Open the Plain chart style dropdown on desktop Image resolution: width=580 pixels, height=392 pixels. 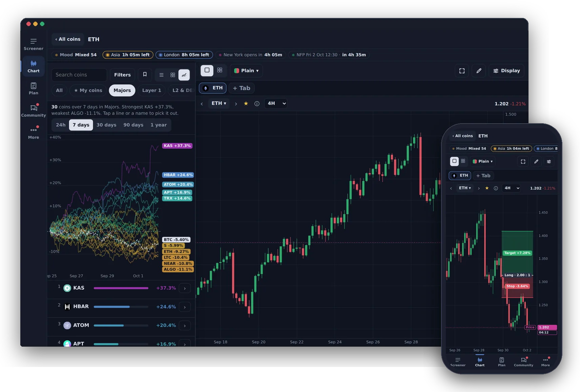pyautogui.click(x=247, y=71)
